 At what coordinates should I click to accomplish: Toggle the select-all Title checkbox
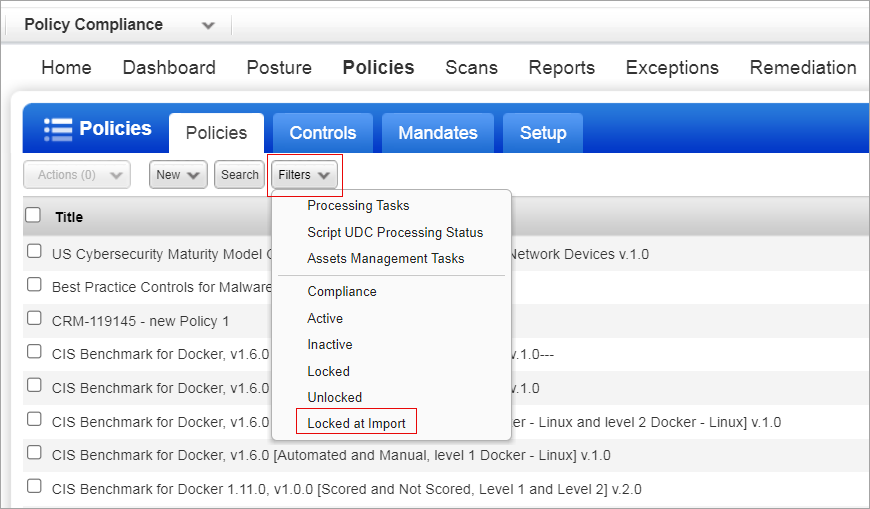[34, 215]
